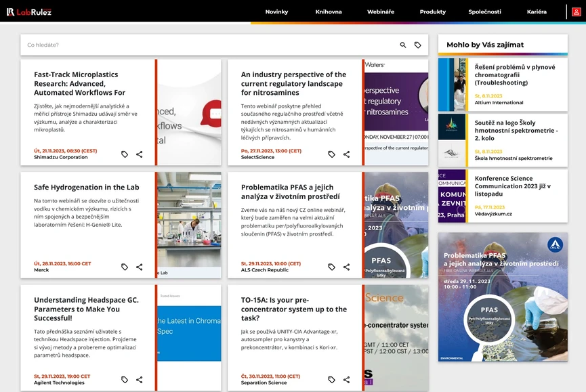The width and height of the screenshot is (586, 392).
Task: Open tag icon on the TO-15A card
Action: [331, 380]
